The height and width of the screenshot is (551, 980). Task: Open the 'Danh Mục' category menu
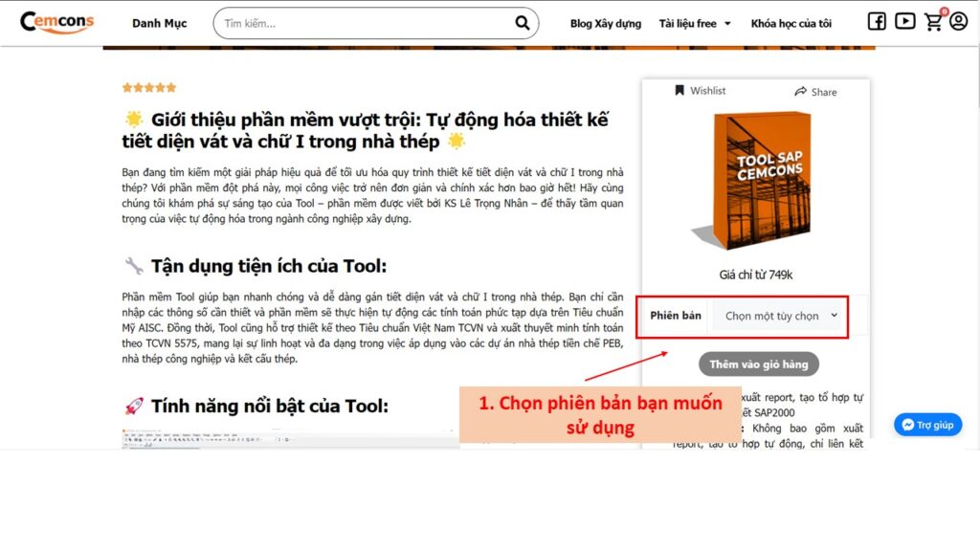(x=160, y=23)
